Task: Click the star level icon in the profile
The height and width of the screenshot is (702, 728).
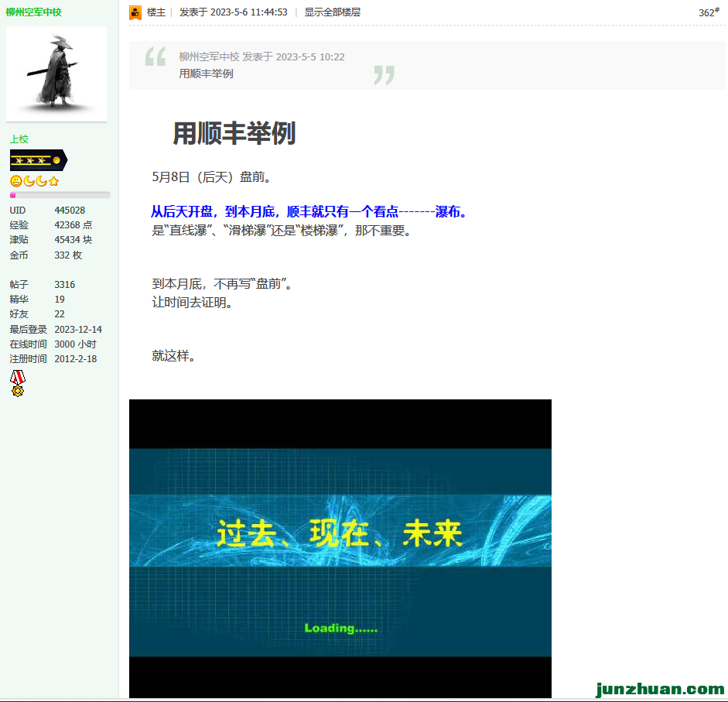Action: point(53,181)
